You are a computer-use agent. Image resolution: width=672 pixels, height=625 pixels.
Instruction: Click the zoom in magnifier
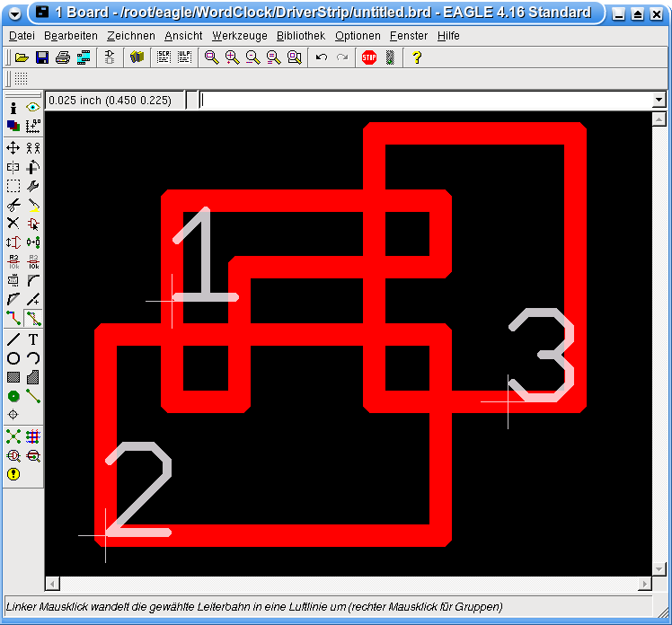(x=233, y=57)
